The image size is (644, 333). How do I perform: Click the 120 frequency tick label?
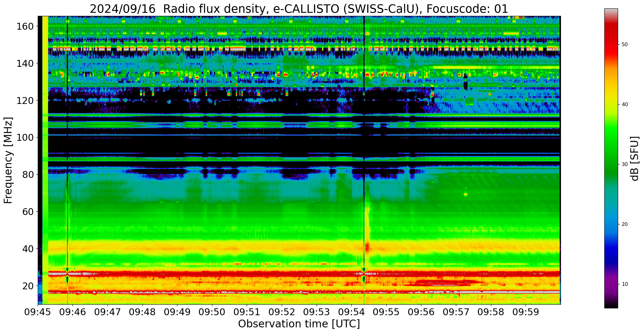click(x=25, y=100)
